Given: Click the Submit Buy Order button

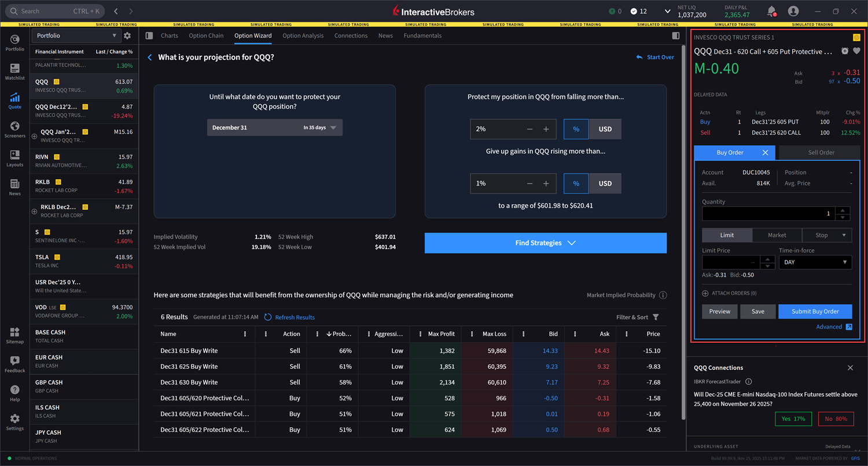Looking at the screenshot, I should 815,312.
